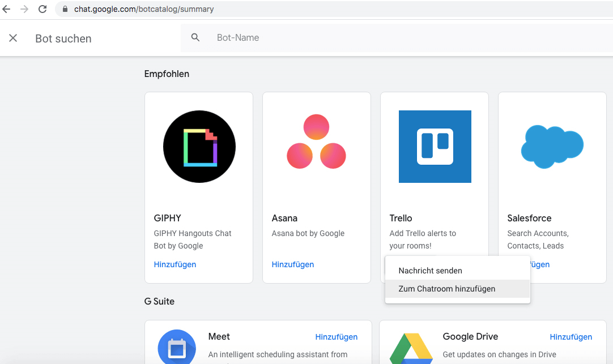Open the Trello board logo

[x=435, y=147]
